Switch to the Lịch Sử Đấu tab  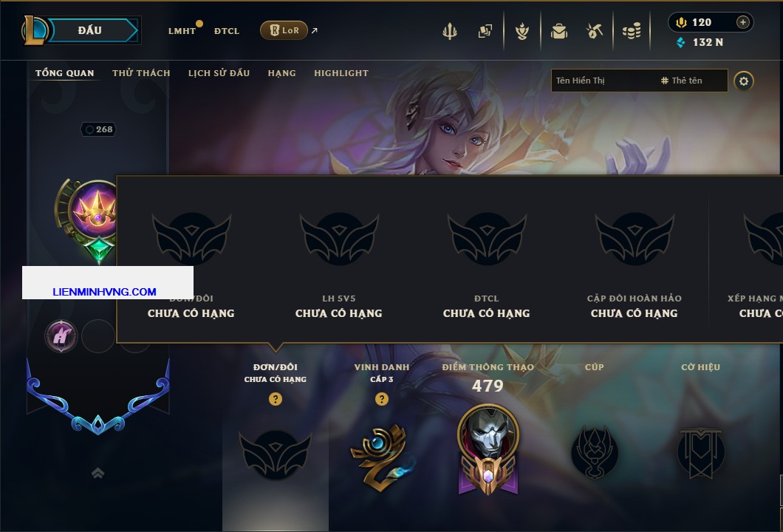point(219,73)
